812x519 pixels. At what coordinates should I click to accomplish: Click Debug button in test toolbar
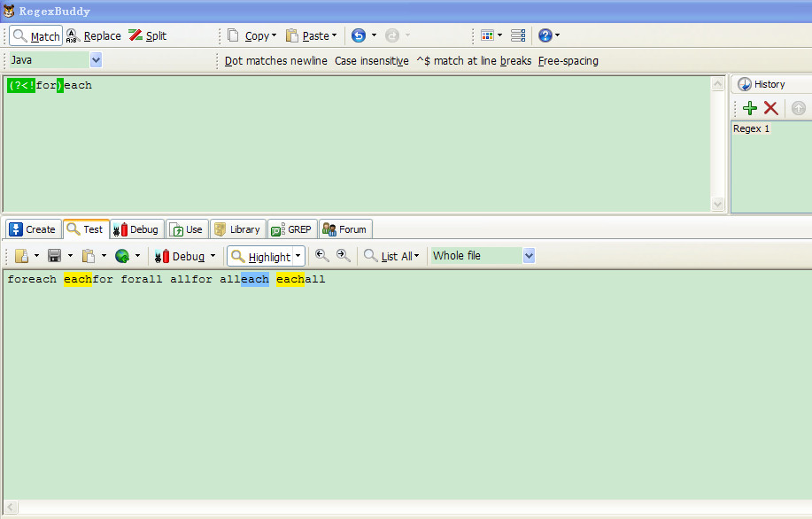pos(179,256)
